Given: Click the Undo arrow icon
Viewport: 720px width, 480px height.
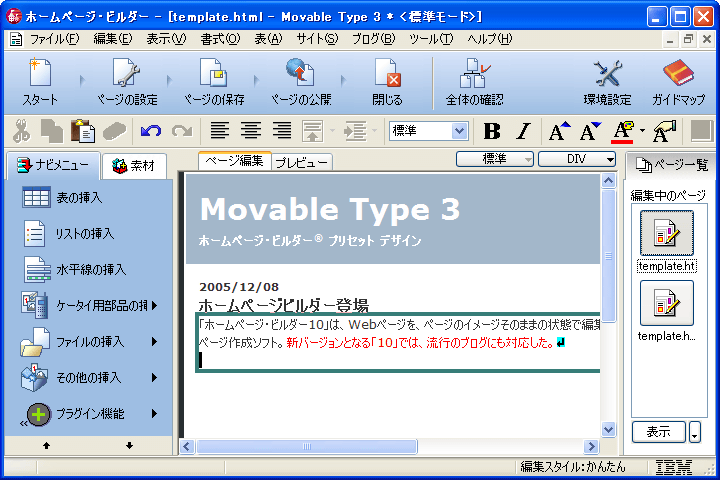Looking at the screenshot, I should 151,131.
